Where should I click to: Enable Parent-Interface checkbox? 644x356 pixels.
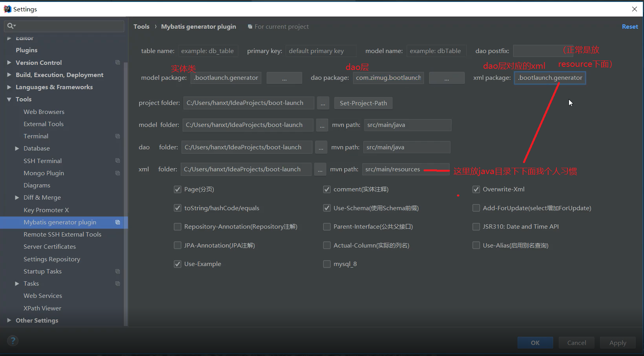[x=327, y=227]
